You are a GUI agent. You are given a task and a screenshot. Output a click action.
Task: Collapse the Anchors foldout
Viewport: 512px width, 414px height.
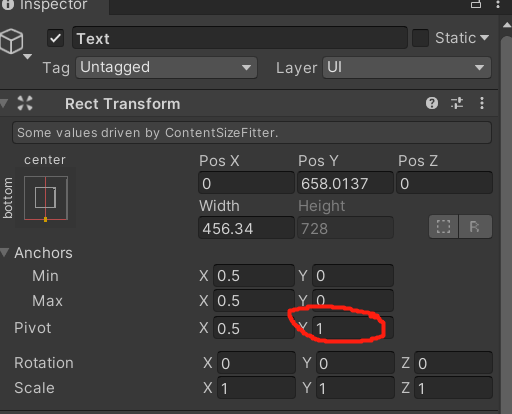5,253
